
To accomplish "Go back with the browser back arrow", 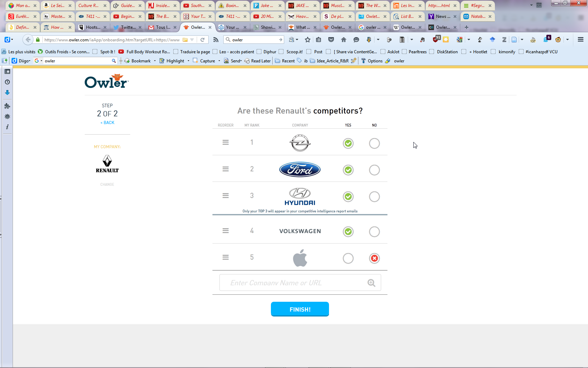I will (x=28, y=40).
